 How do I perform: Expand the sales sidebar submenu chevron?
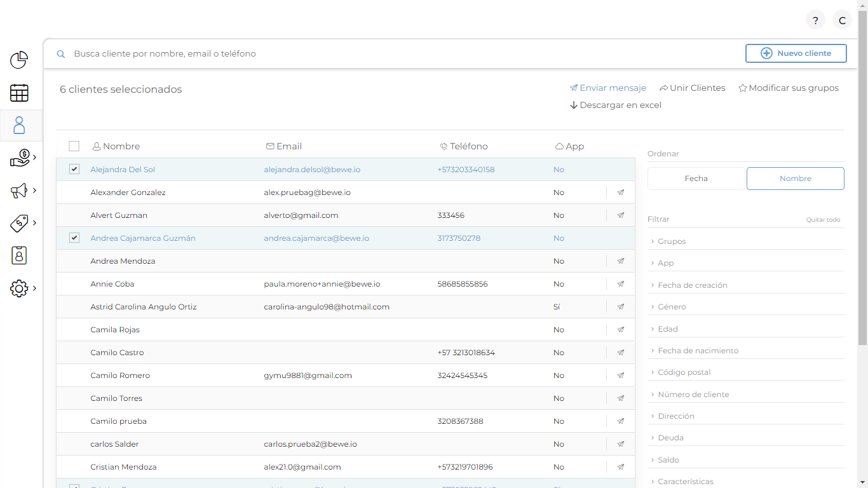tap(34, 158)
